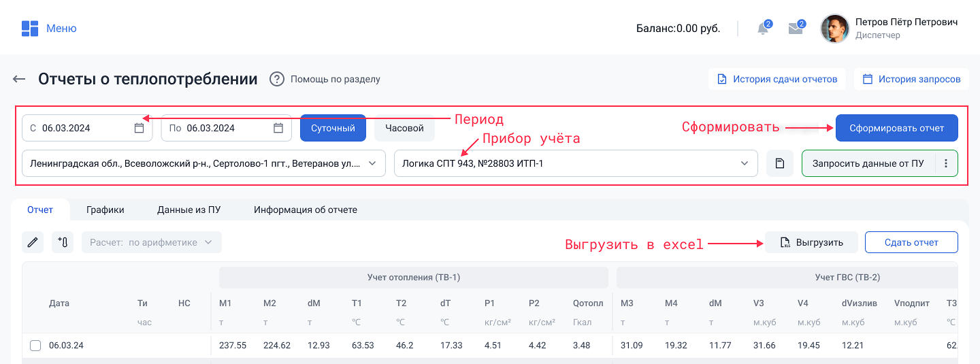Switch to Часовой report type
The image size is (980, 364).
(404, 128)
